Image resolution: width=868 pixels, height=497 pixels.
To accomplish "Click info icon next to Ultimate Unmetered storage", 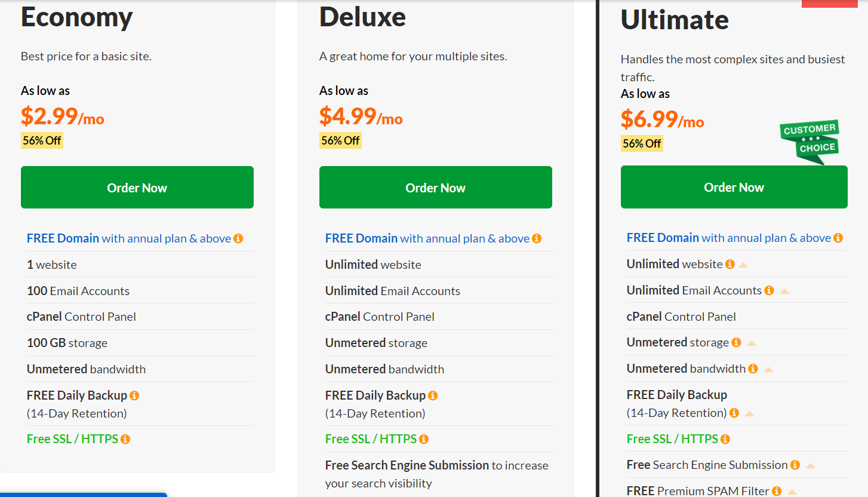I will pos(736,342).
